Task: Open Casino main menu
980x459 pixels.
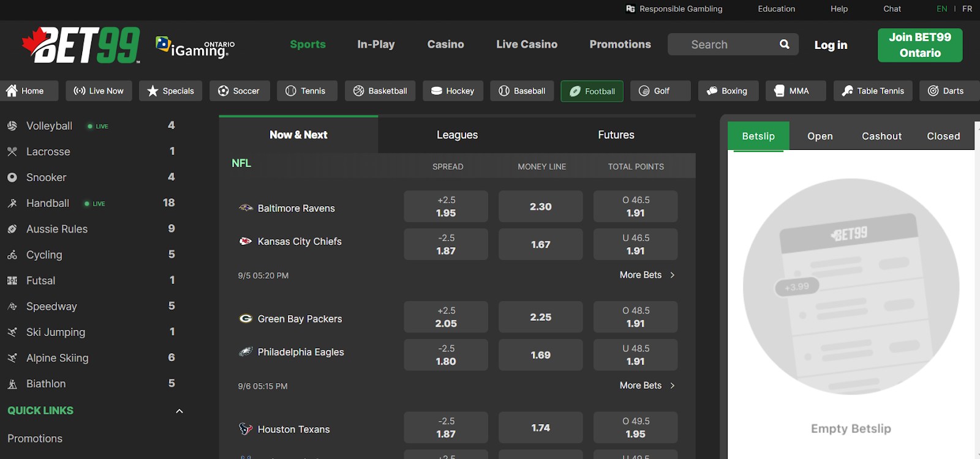Action: [445, 44]
